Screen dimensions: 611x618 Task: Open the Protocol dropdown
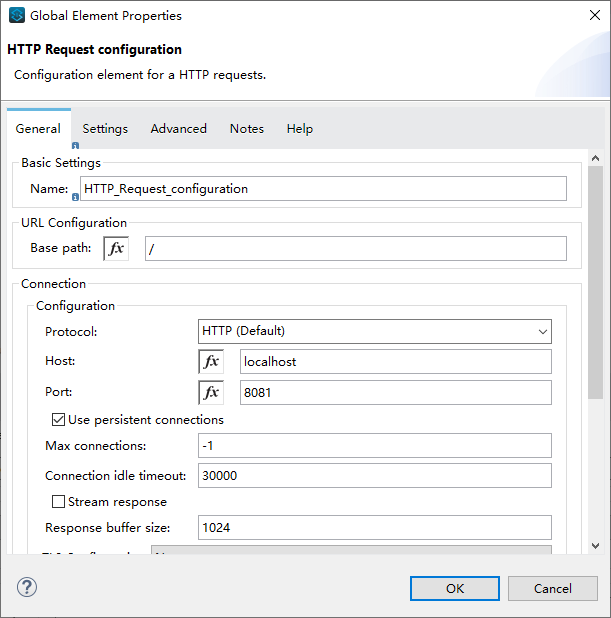point(375,331)
